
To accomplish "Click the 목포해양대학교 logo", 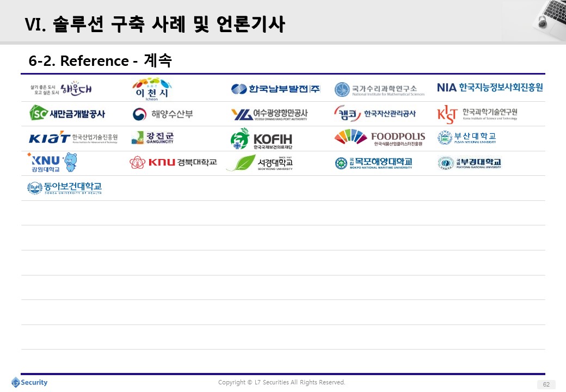I will (373, 163).
